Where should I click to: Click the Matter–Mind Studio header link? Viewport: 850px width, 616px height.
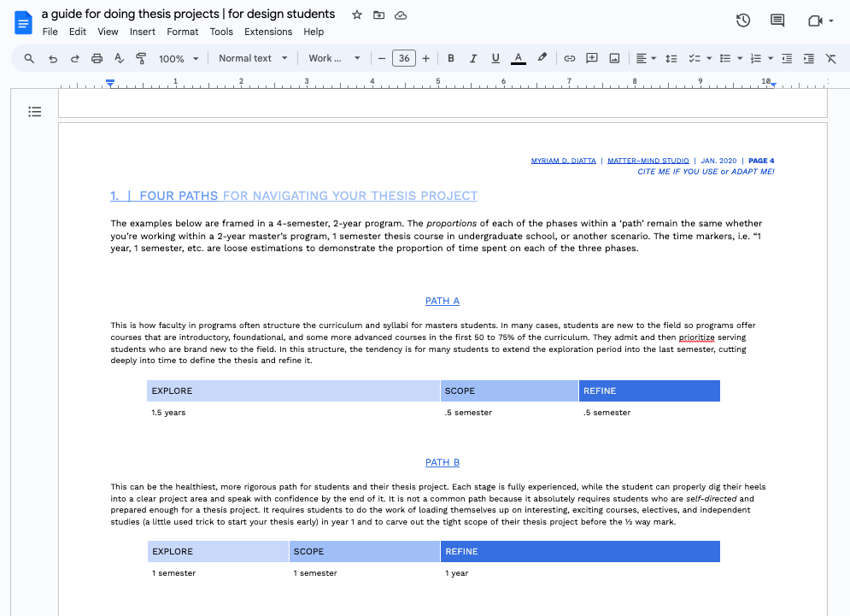point(648,161)
